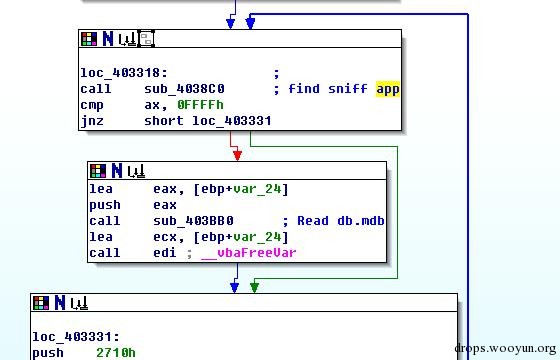
Task: Click the short loc_403331 jump target
Action: (x=208, y=121)
